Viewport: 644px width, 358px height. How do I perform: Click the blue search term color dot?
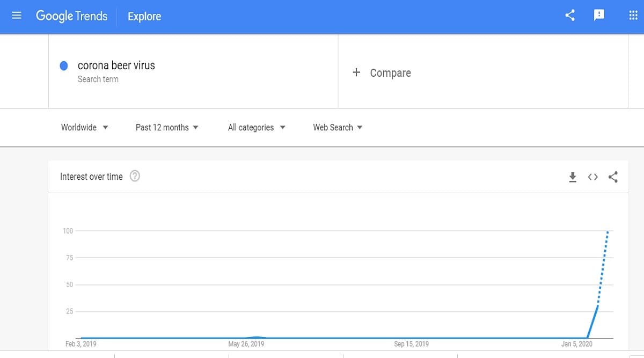(64, 65)
